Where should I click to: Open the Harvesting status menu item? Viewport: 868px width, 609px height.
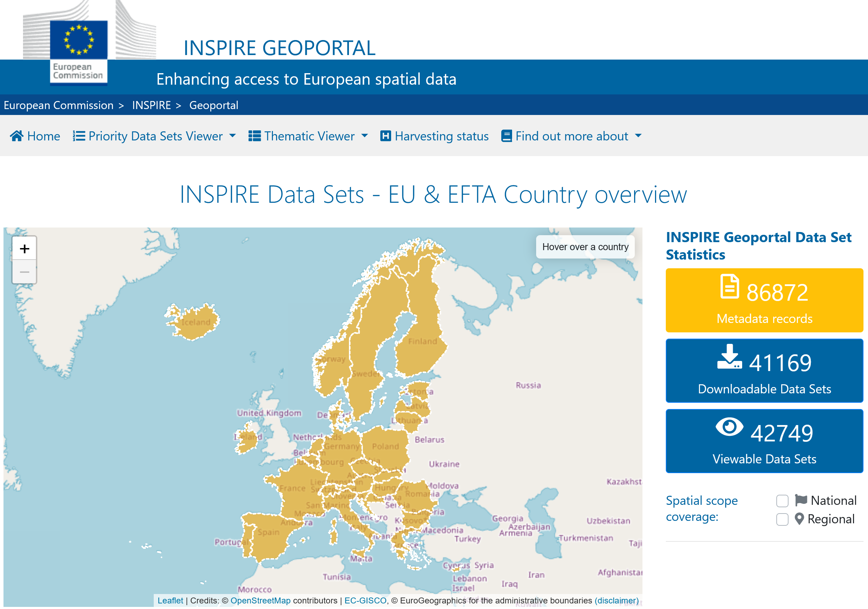[x=441, y=136]
